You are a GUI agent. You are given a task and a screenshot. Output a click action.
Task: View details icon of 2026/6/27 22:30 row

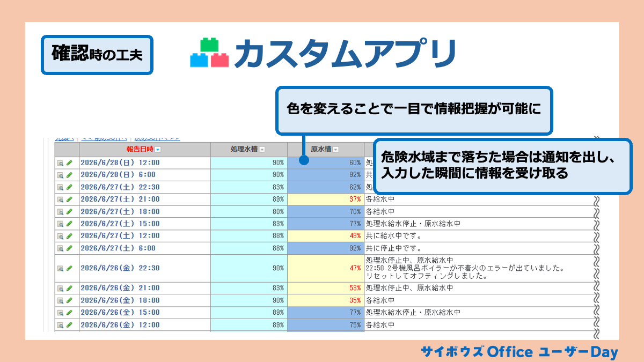click(x=61, y=187)
